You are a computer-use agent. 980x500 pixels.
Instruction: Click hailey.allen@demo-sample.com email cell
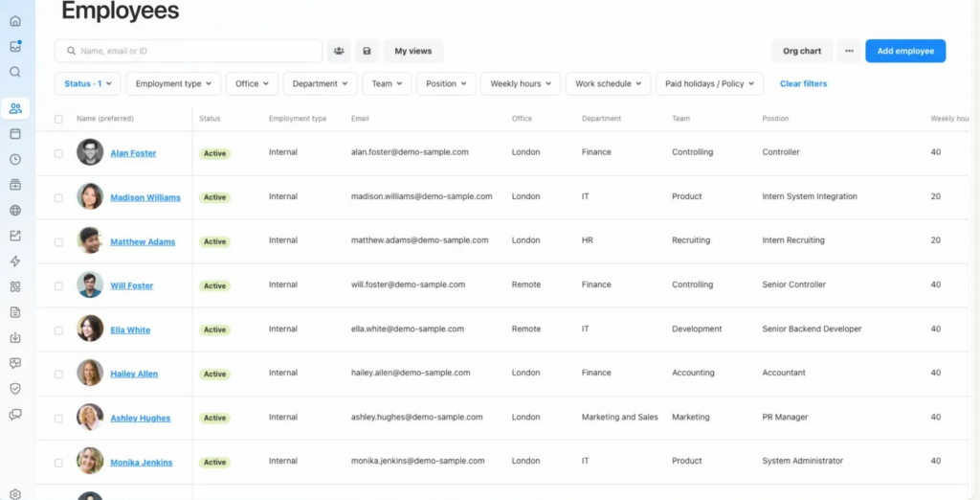coord(411,373)
